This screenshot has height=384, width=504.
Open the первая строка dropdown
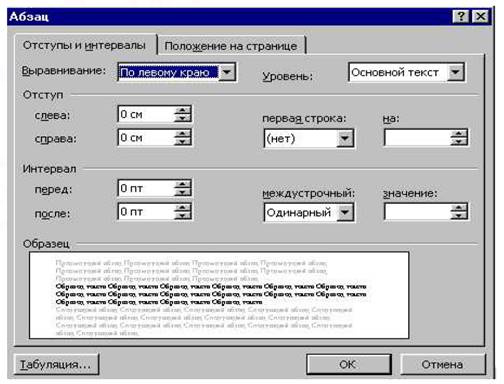click(x=345, y=138)
